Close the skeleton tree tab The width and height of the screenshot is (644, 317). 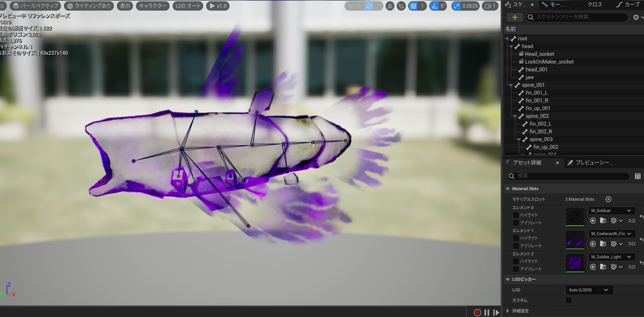point(532,5)
